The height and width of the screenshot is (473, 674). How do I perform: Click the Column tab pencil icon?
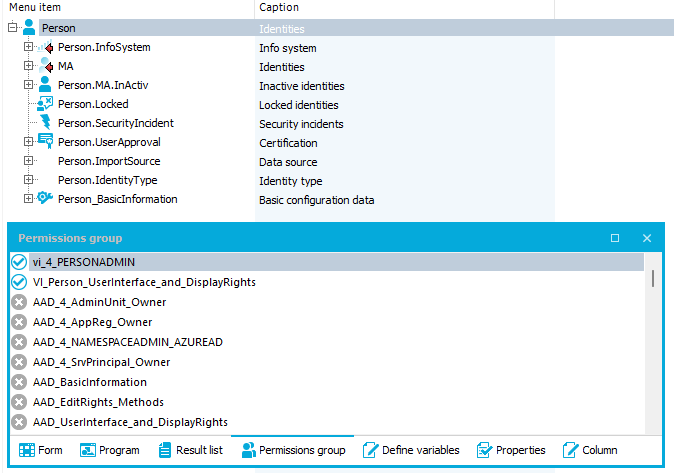click(x=571, y=450)
